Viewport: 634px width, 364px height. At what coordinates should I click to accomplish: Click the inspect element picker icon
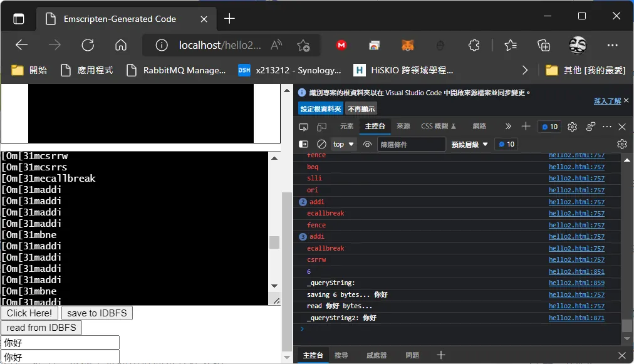tap(303, 127)
